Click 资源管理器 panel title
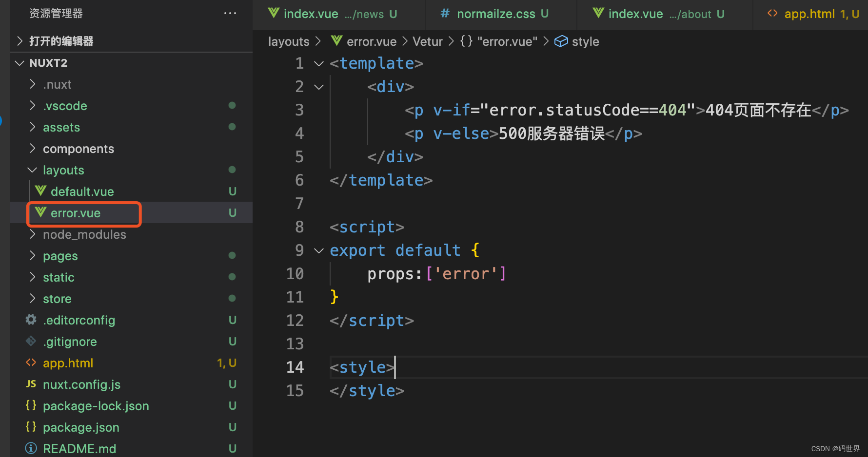Image resolution: width=868 pixels, height=457 pixels. [56, 13]
